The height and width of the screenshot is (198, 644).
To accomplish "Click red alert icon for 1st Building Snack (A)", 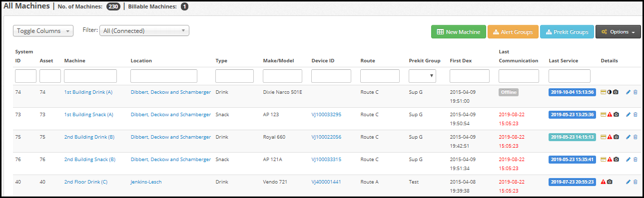I will click(x=610, y=115).
